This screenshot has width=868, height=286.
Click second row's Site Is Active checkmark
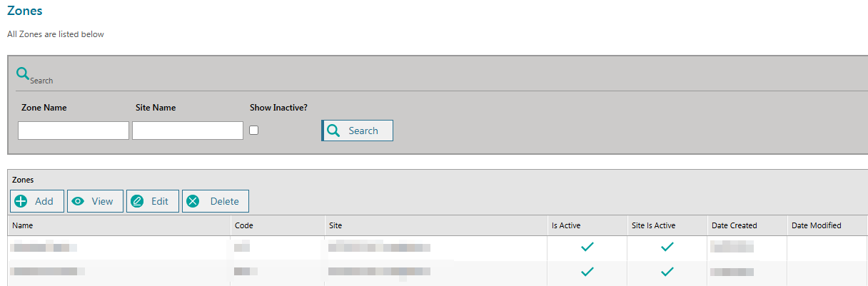pyautogui.click(x=667, y=272)
